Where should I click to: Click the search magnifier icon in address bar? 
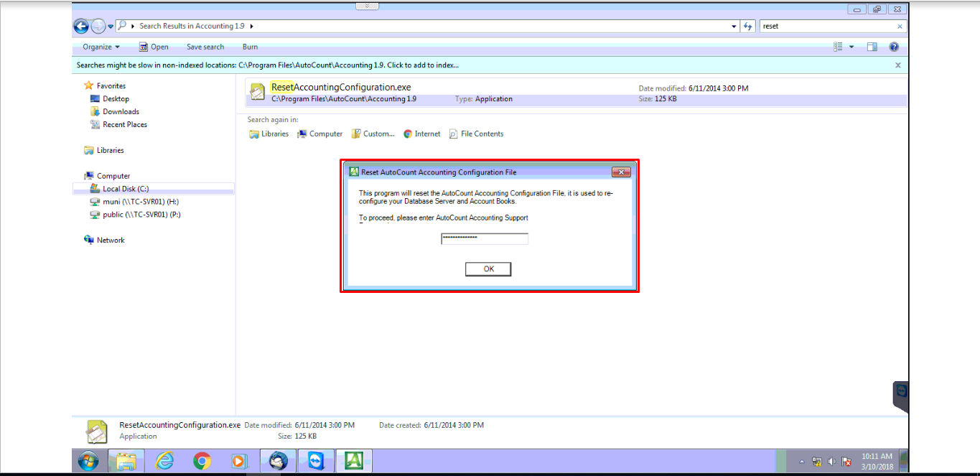122,26
